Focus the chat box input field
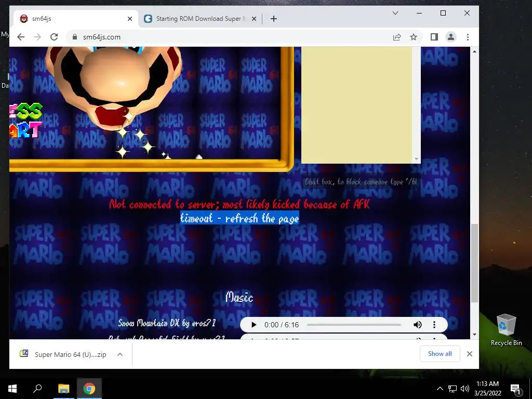The image size is (532, 399). coord(360,182)
